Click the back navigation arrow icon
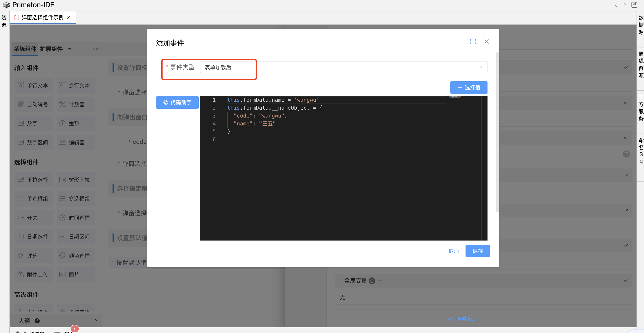The width and height of the screenshot is (644, 333). (615, 5)
